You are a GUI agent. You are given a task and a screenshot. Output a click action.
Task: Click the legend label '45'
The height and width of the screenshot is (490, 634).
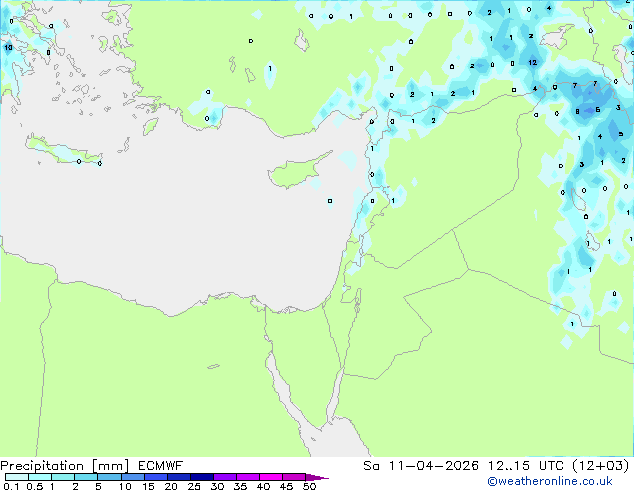(x=286, y=486)
